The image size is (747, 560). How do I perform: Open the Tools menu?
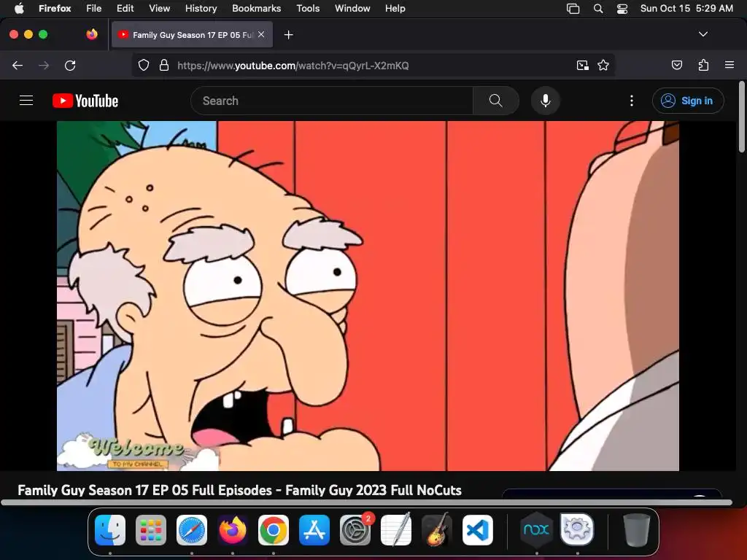coord(308,8)
